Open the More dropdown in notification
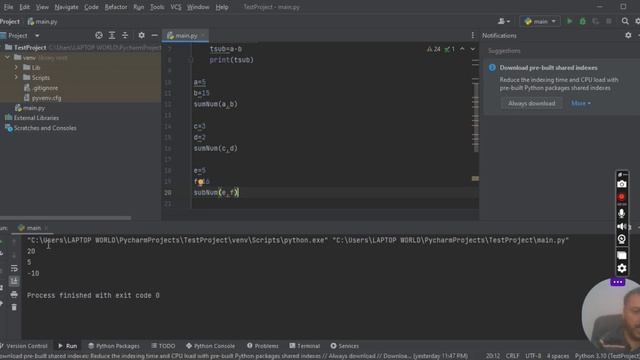Image resolution: width=640 pixels, height=360 pixels. click(581, 103)
